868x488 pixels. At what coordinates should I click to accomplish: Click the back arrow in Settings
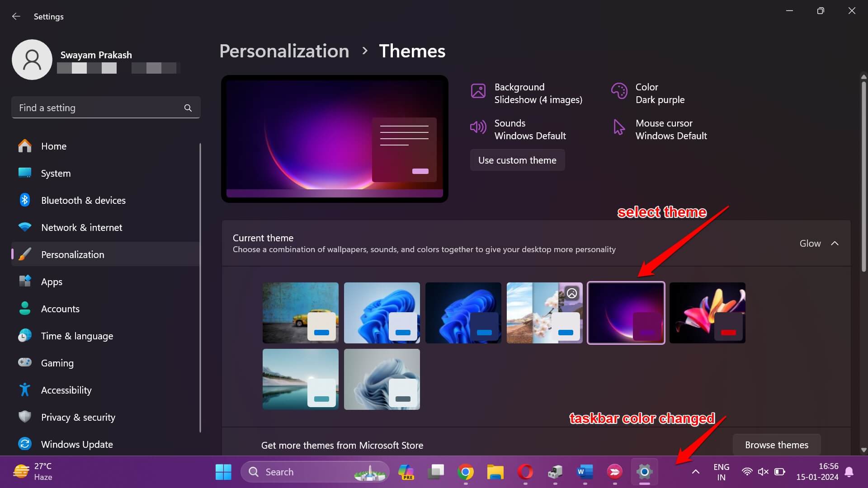click(16, 16)
